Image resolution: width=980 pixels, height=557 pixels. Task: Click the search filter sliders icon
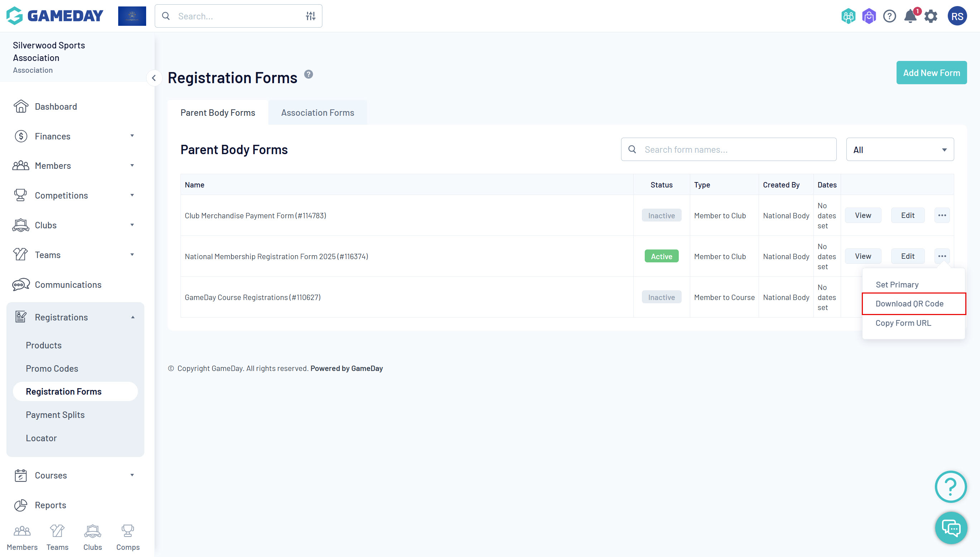pos(310,16)
